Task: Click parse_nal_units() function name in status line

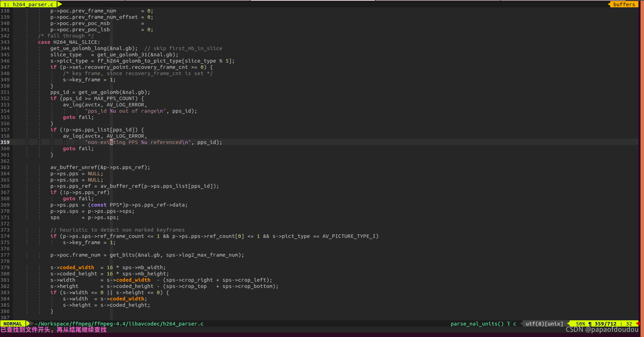Action: point(477,323)
